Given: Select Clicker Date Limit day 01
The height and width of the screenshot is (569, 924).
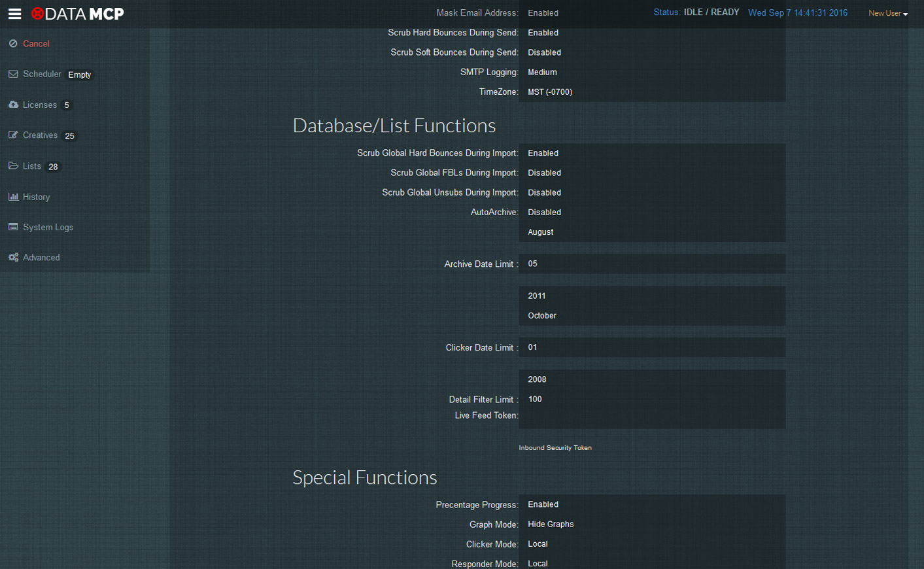Looking at the screenshot, I should point(652,347).
